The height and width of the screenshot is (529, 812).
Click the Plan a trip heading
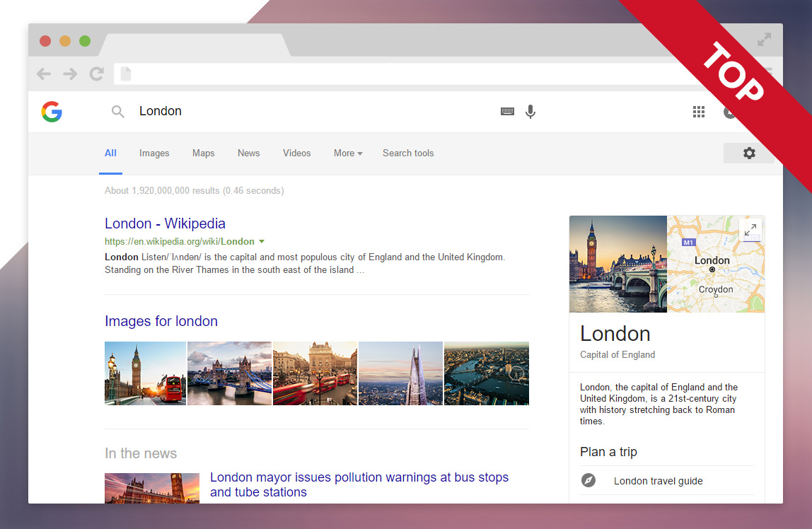click(608, 452)
